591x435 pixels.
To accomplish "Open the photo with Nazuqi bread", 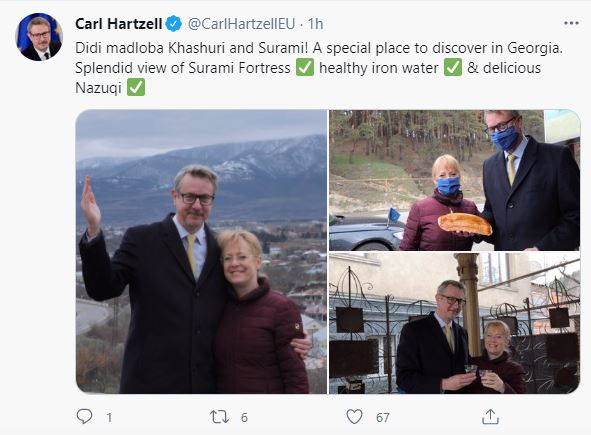I will (x=455, y=180).
